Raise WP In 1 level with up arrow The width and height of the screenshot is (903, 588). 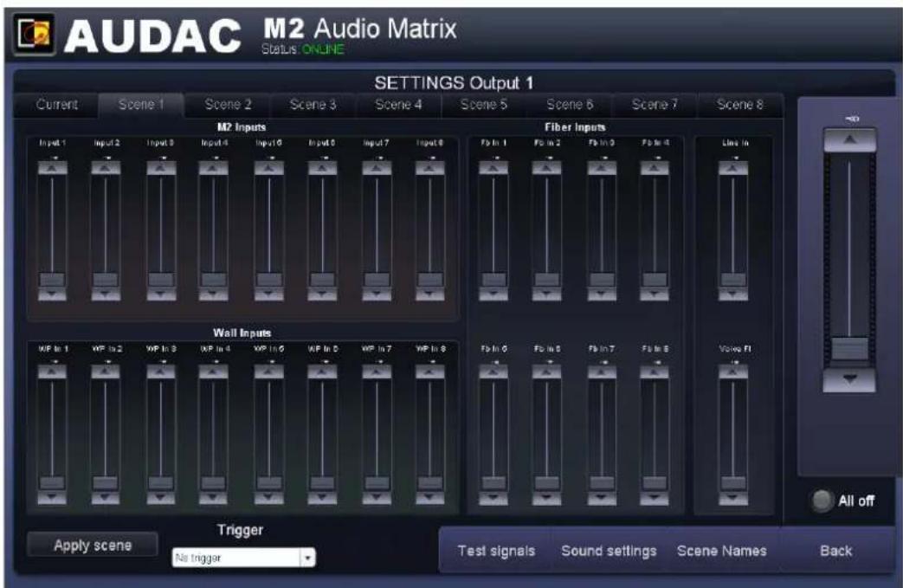53,372
